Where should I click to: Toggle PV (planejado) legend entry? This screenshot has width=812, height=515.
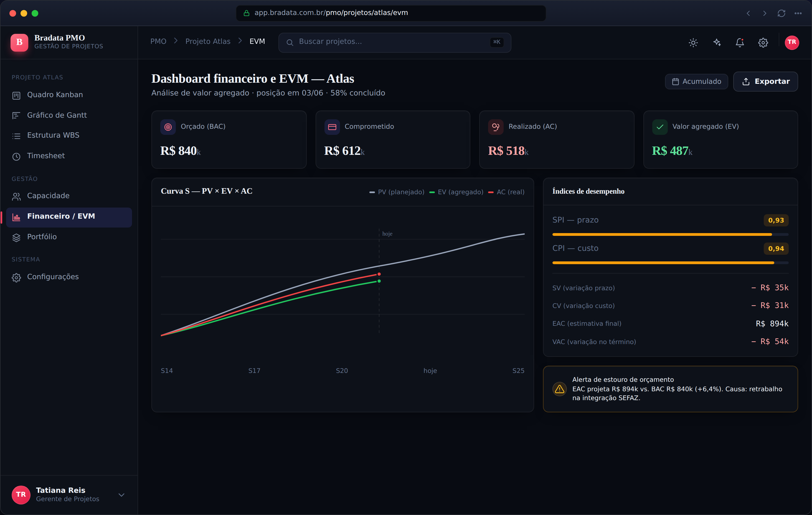point(397,192)
